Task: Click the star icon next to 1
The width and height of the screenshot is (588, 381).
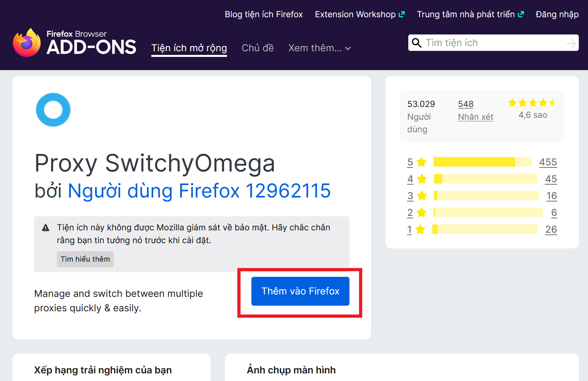Action: click(420, 230)
